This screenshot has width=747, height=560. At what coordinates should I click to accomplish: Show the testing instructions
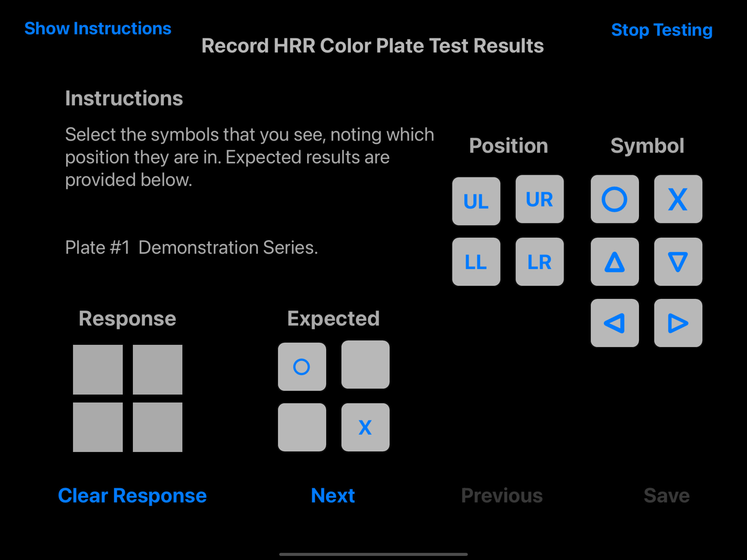(x=98, y=29)
